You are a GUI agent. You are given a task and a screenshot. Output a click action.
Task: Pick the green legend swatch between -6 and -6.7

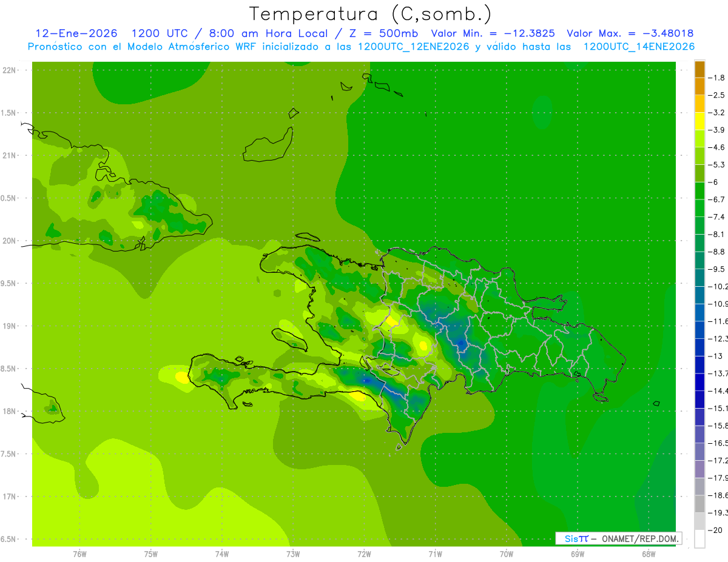[699, 191]
